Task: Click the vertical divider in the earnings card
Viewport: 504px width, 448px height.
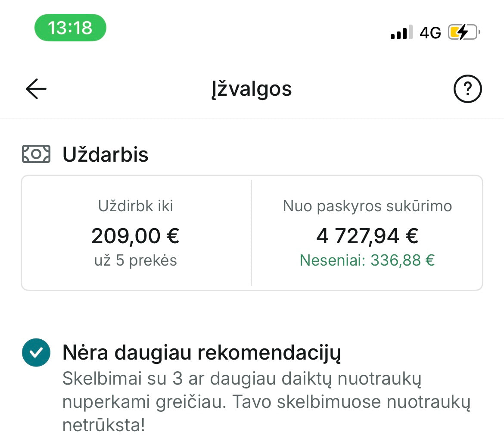Action: coord(251,233)
